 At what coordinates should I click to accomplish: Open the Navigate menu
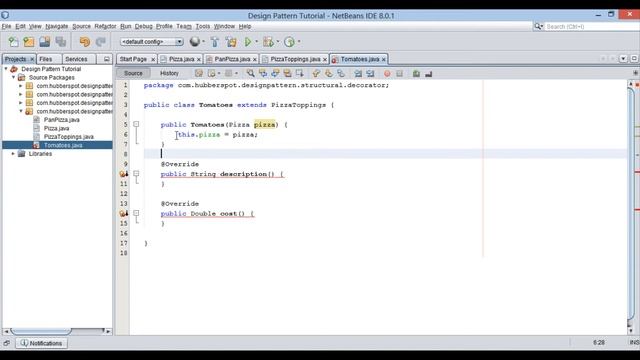click(57, 26)
